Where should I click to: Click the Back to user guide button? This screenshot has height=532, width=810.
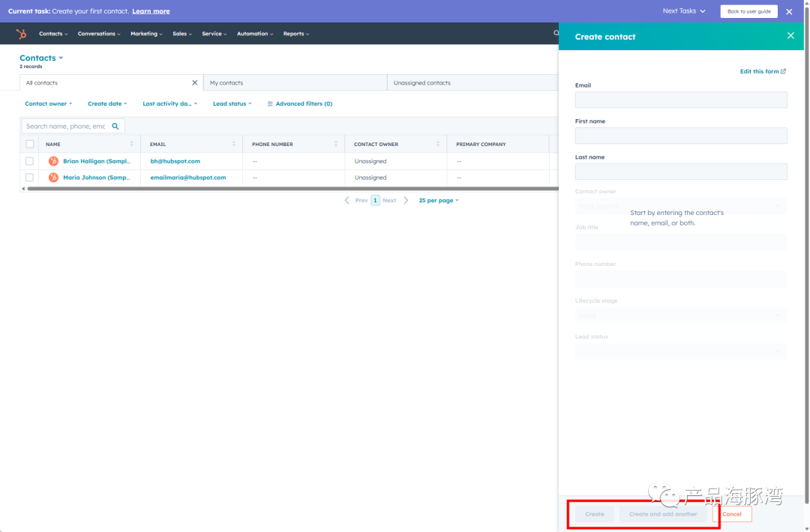coord(748,11)
